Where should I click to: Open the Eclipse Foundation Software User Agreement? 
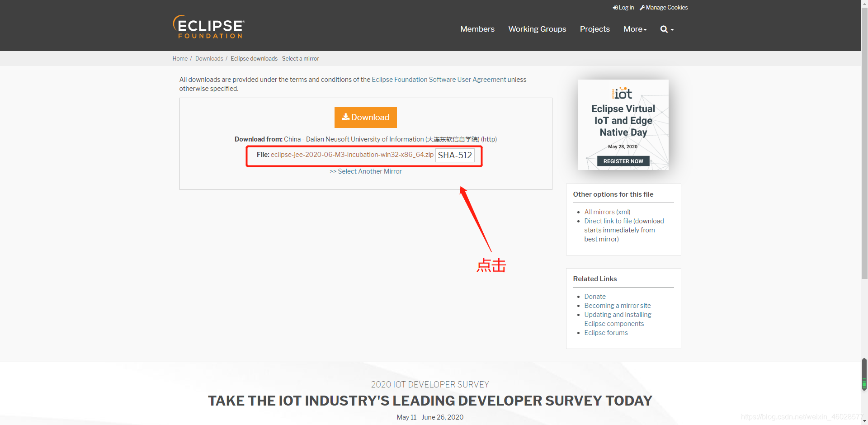439,80
